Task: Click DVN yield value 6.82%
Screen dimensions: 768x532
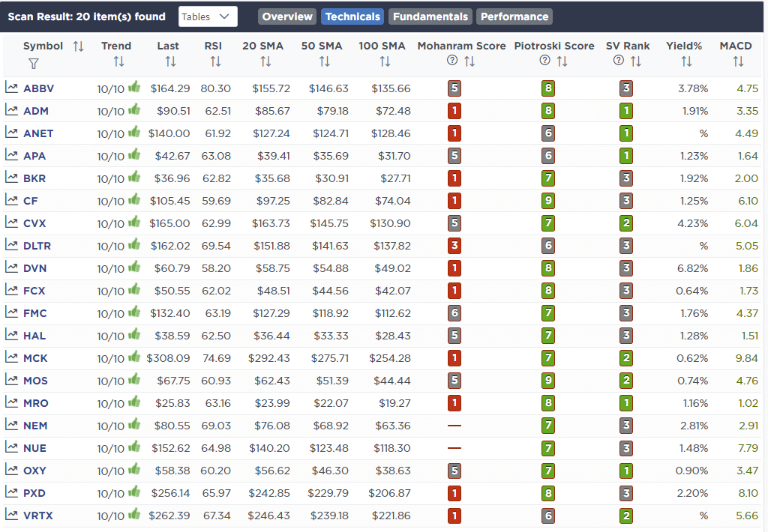Action: pos(692,268)
